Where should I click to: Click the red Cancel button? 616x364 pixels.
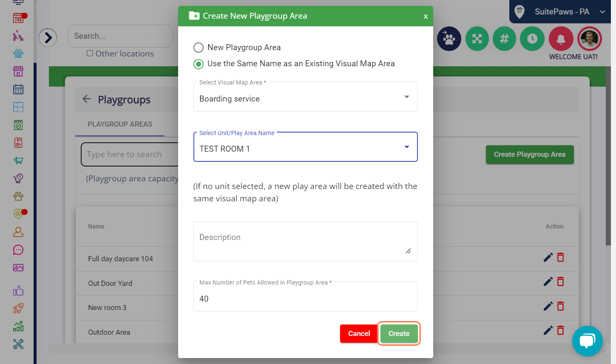[x=359, y=333]
